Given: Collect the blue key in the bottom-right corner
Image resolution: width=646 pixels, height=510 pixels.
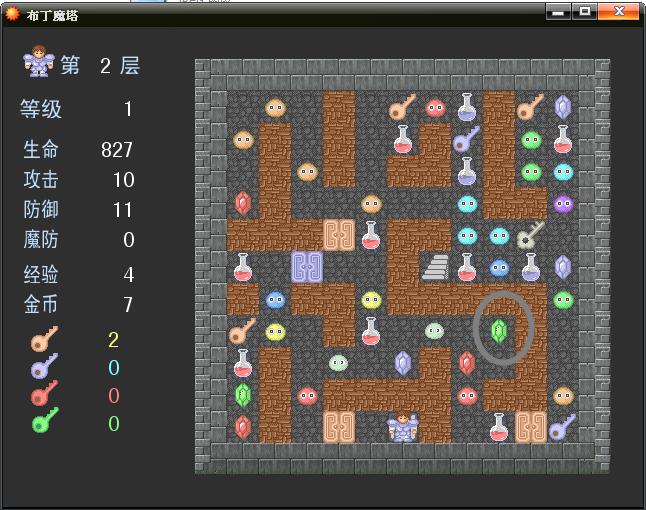Looking at the screenshot, I should click(563, 428).
